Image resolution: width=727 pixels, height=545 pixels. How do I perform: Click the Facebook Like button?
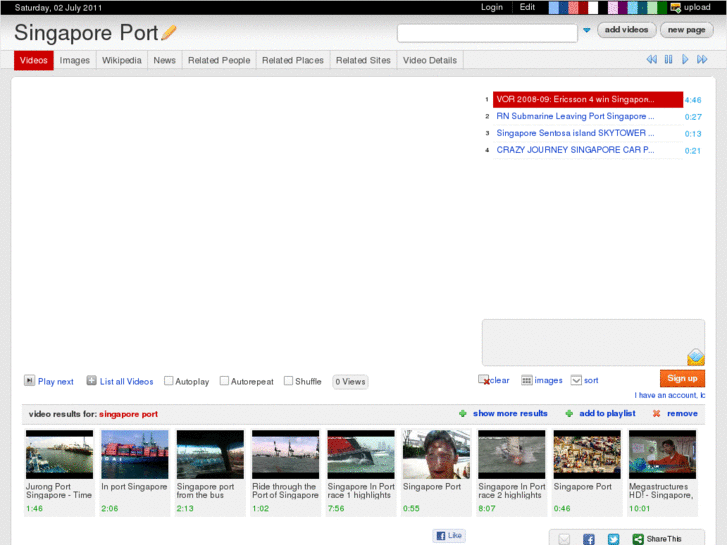tap(449, 535)
